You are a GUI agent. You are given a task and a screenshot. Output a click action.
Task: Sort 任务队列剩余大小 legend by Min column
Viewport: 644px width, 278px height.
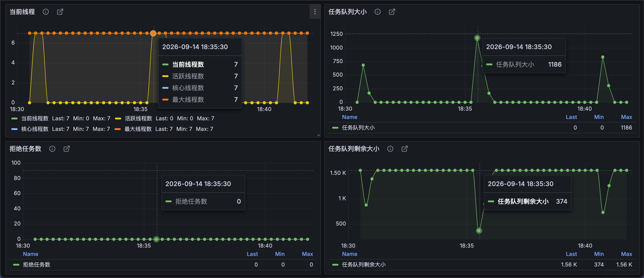pos(599,254)
